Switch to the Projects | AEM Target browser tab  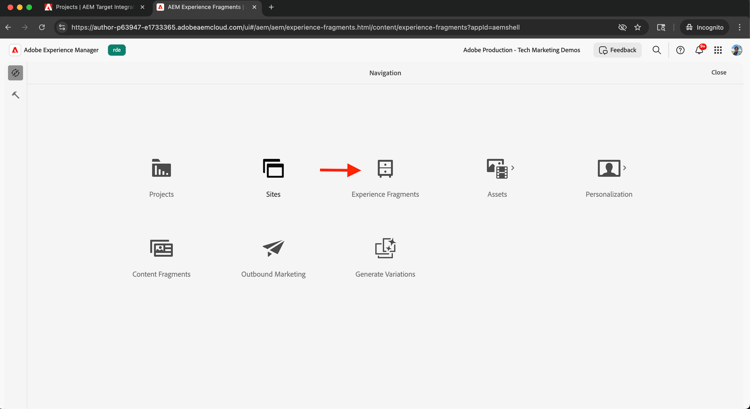point(95,7)
